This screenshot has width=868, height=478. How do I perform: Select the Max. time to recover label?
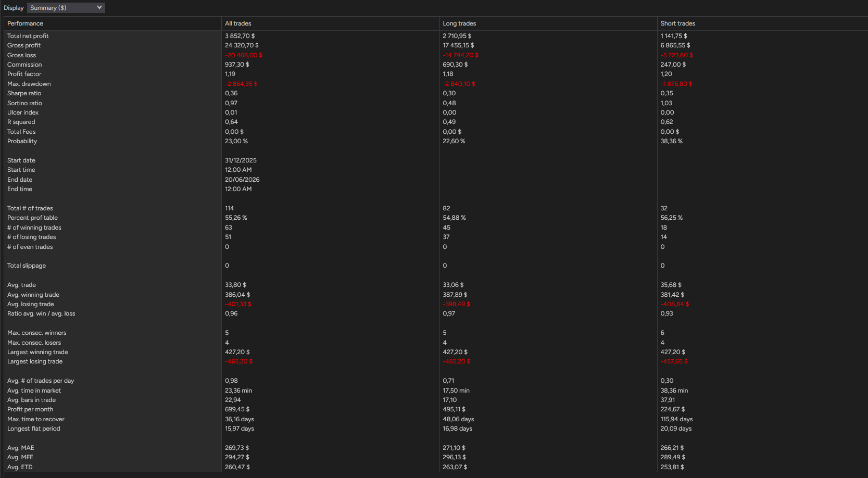(x=36, y=419)
